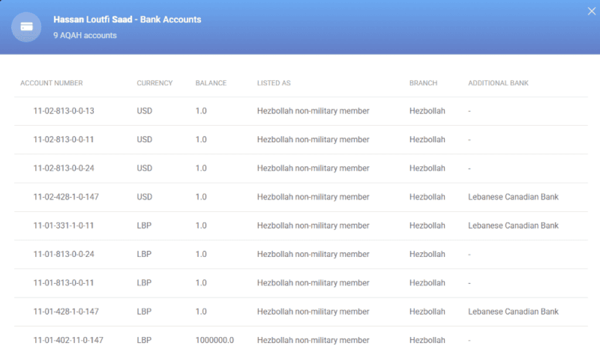600x364 pixels.
Task: Close the Bank Accounts dialog
Action: 591,11
